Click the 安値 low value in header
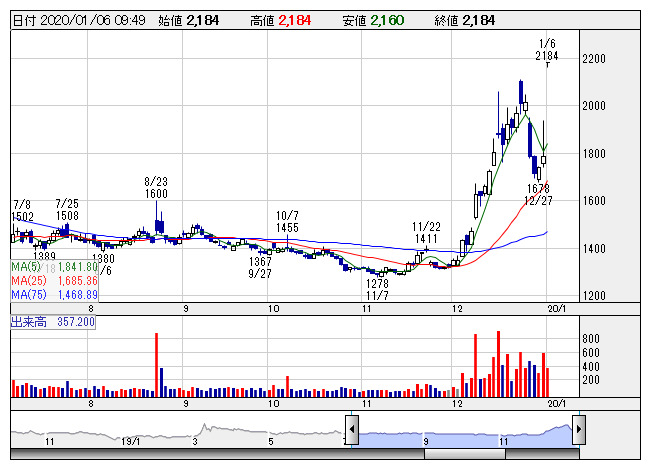Viewport: 652px width, 469px height. [384, 20]
